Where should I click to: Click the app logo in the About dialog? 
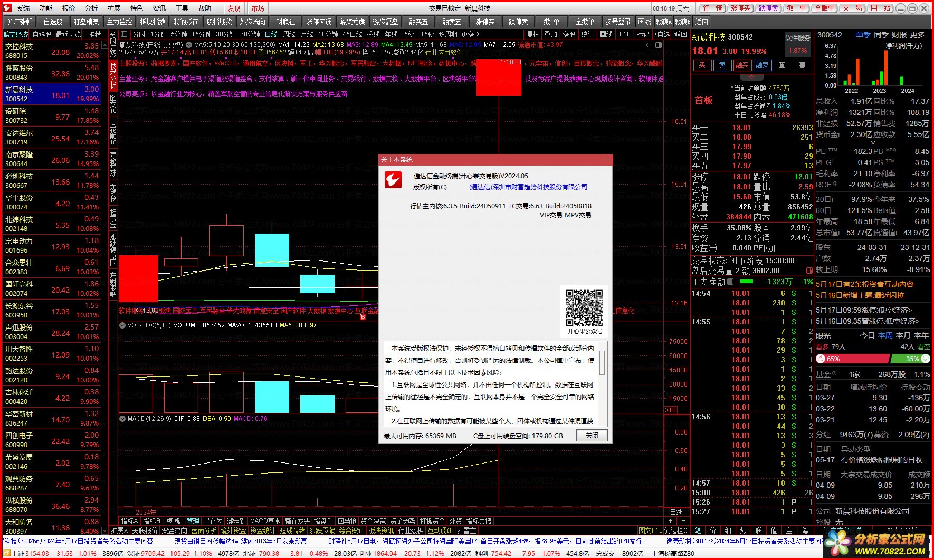click(393, 180)
